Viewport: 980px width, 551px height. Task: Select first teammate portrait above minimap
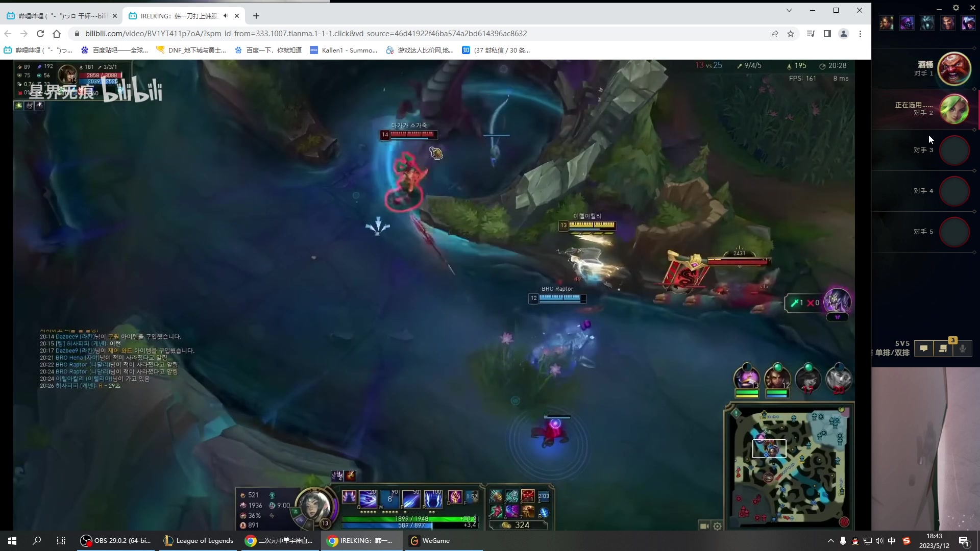(747, 379)
